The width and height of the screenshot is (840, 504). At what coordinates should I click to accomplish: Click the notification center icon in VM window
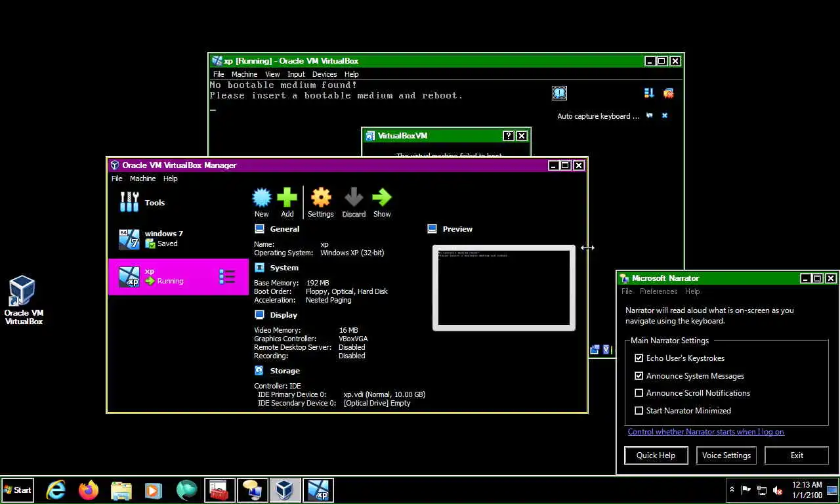[x=559, y=93]
